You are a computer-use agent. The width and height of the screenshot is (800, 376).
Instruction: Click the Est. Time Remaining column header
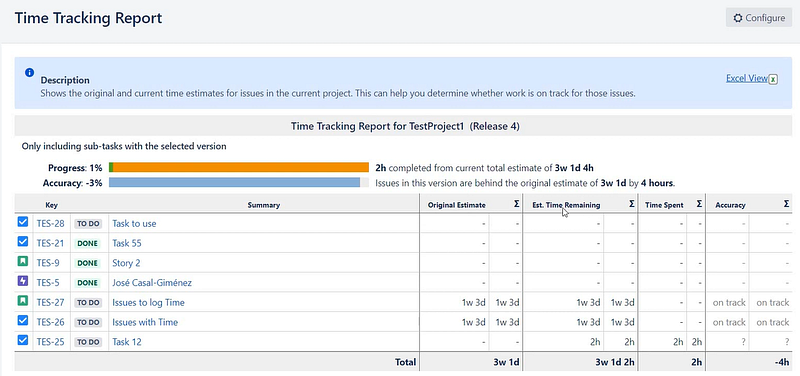(x=566, y=205)
